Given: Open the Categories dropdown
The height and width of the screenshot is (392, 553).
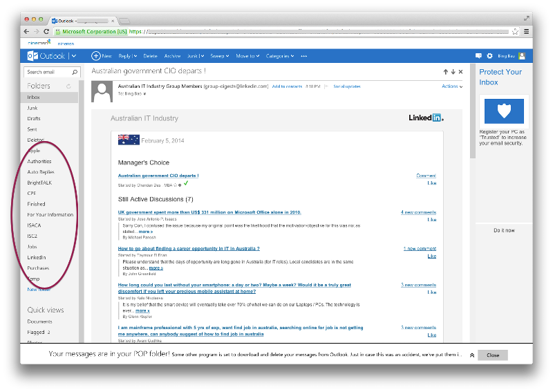Looking at the screenshot, I should pos(280,56).
